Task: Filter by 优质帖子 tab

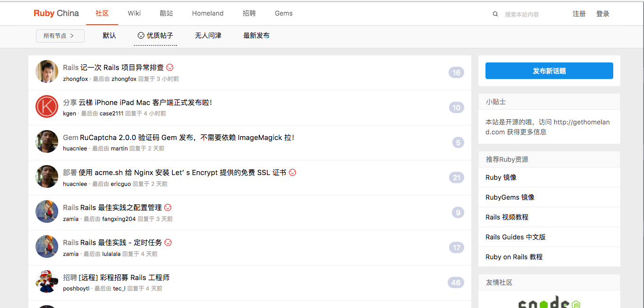Action: click(x=155, y=35)
